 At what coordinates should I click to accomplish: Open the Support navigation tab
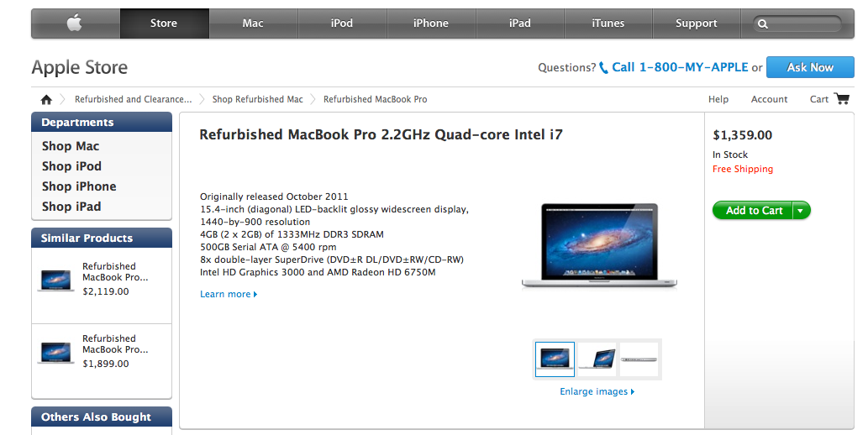click(x=697, y=24)
